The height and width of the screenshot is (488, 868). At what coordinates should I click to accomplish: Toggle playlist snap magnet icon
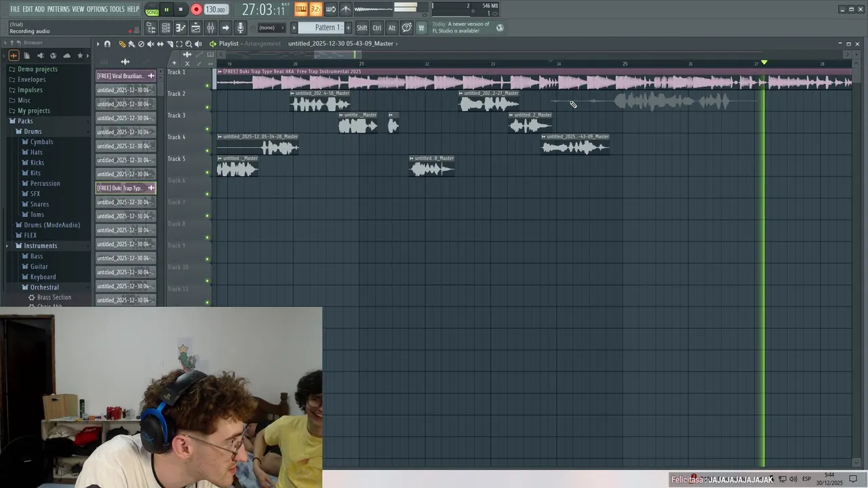tap(107, 44)
